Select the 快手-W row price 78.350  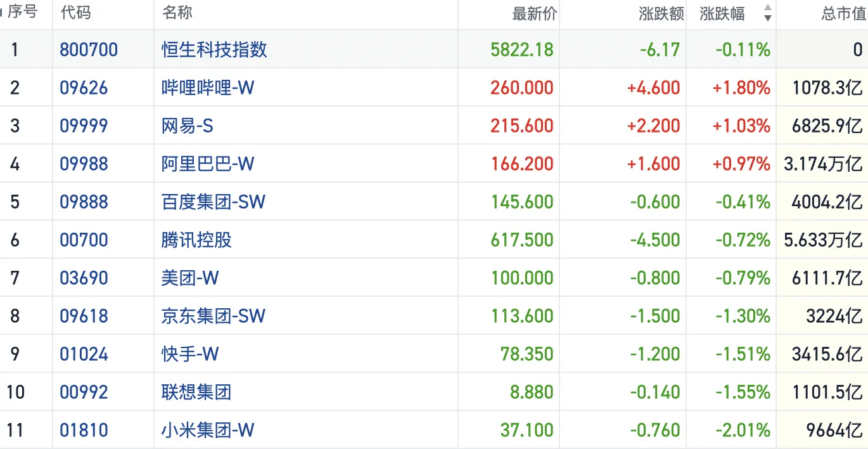pos(527,354)
